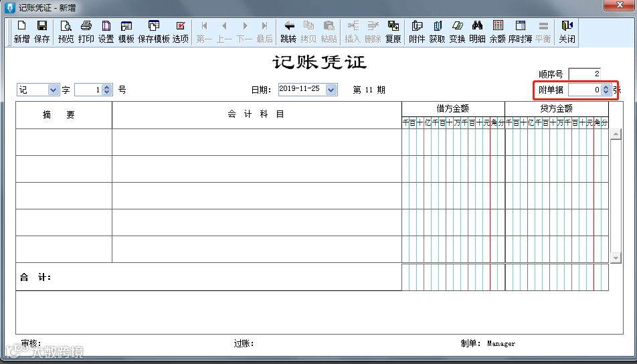The image size is (637, 364).
Task: Click the Manager preparer name
Action: (x=501, y=344)
